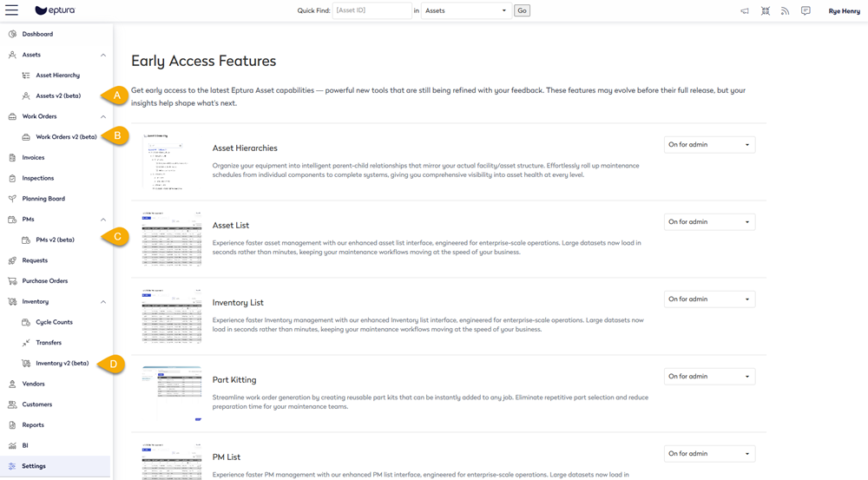This screenshot has height=480, width=868.
Task: Click the Quick Find Asset ID field
Action: (372, 11)
